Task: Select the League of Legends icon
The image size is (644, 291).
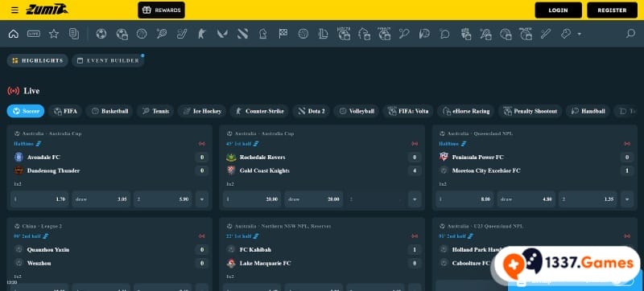Action: click(324, 34)
